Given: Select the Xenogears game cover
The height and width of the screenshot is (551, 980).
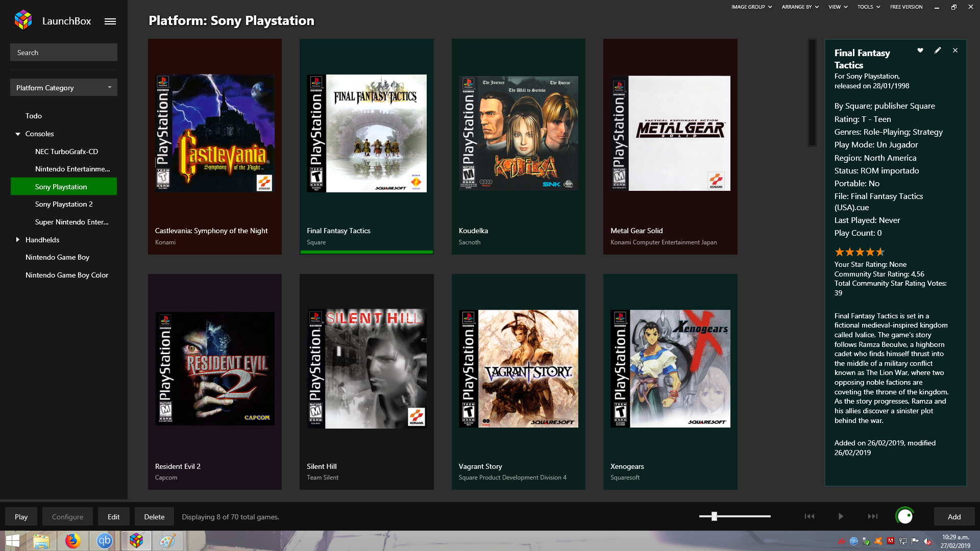Looking at the screenshot, I should 670,369.
